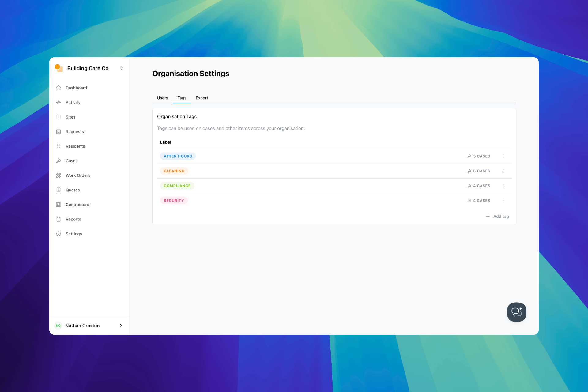
Task: Click the Dashboard home icon
Action: point(58,88)
